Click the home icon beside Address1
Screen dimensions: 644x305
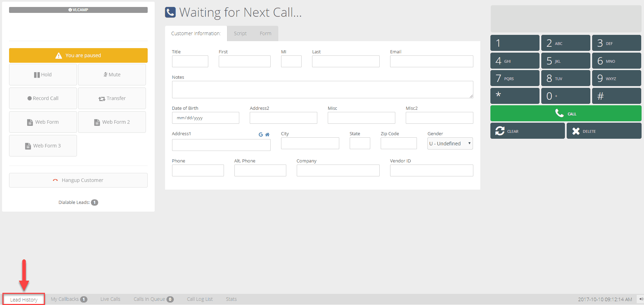click(267, 135)
